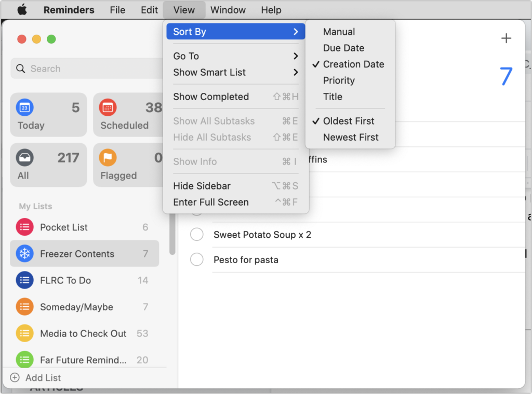This screenshot has height=394, width=532.
Task: Click the Search field in sidebar
Action: pos(86,69)
